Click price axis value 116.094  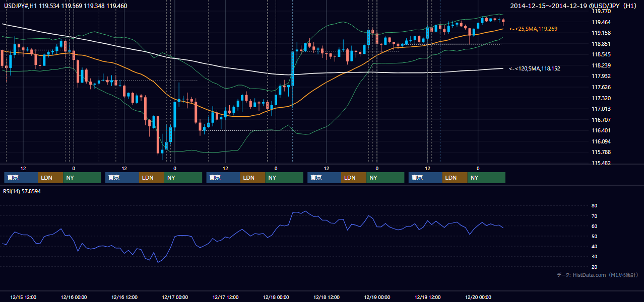[x=601, y=141]
